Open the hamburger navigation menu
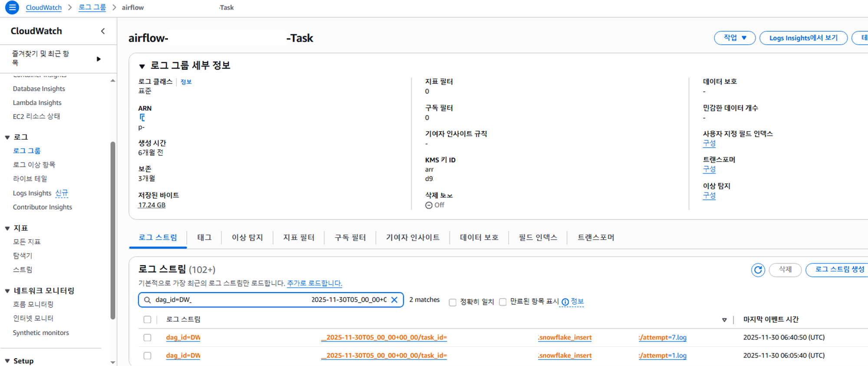This screenshot has height=366, width=868. pyautogui.click(x=12, y=7)
